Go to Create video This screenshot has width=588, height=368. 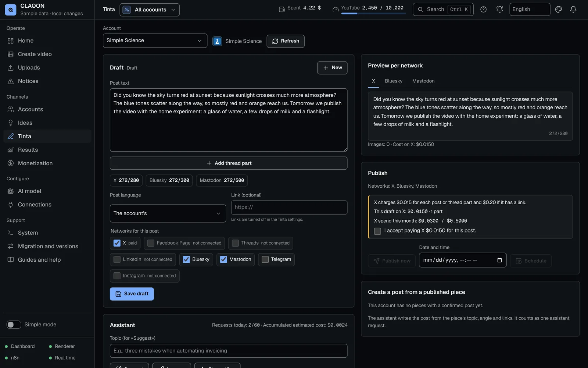pyautogui.click(x=47, y=54)
